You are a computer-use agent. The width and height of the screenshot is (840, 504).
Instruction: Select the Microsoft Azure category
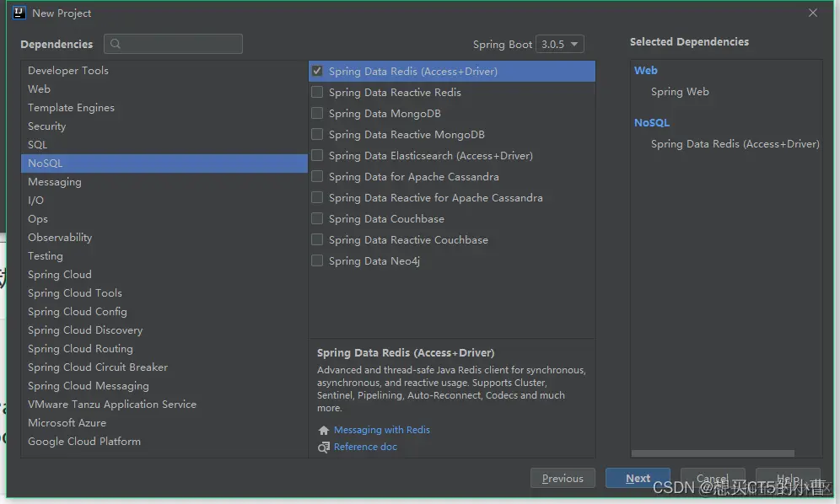[164, 423]
